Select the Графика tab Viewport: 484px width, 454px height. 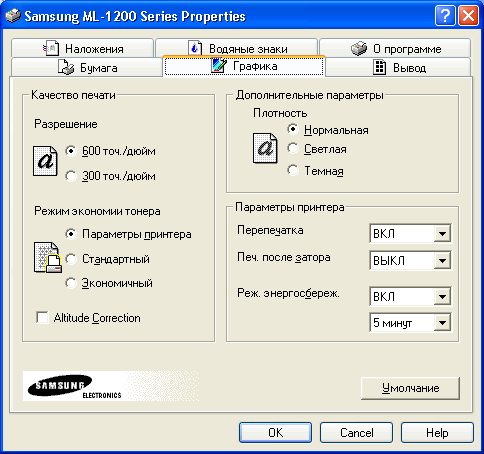(x=244, y=66)
